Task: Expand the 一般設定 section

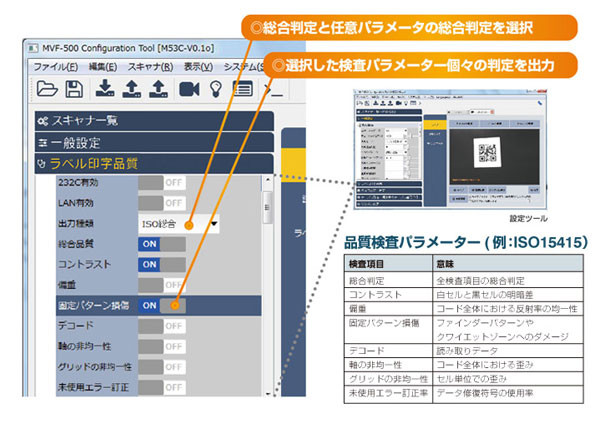Action: (154, 143)
